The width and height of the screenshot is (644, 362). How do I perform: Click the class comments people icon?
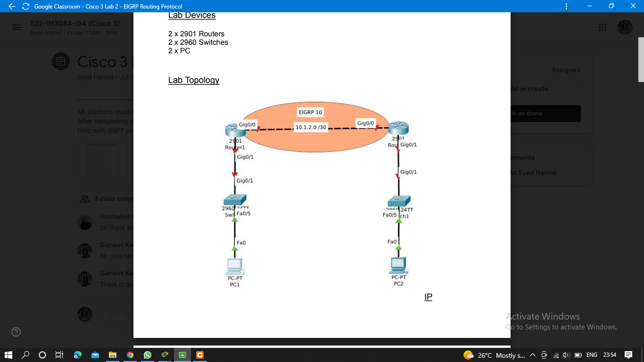[x=85, y=198]
